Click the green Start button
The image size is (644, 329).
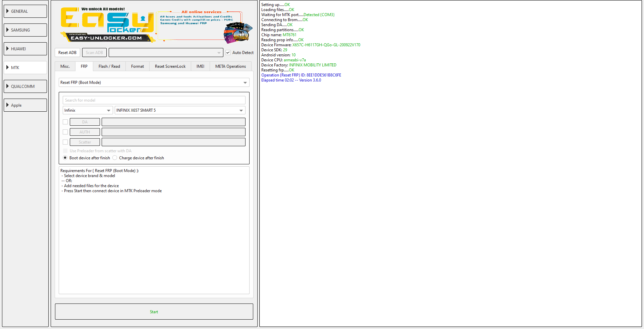click(x=154, y=312)
